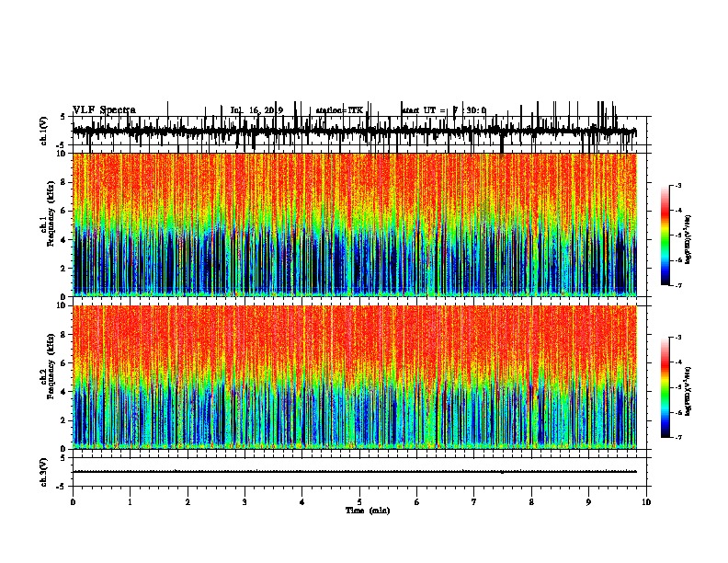Image resolution: width=728 pixels, height=563 pixels.
Task: Click tick label "9" on the Time axis
Action: click(x=588, y=502)
